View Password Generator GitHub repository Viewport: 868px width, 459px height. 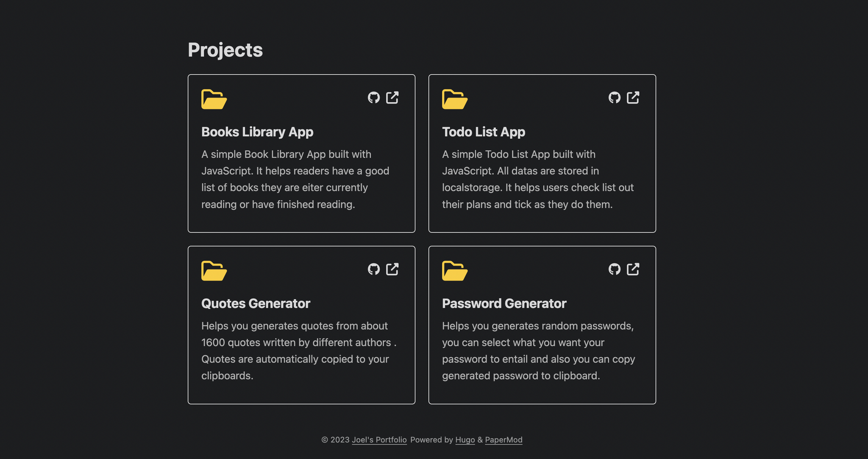click(614, 269)
